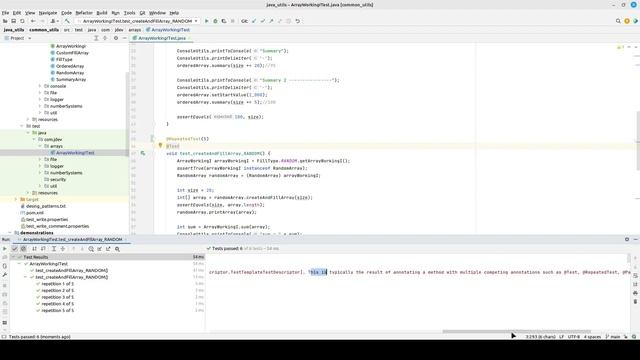Image resolution: width=640 pixels, height=360 pixels.
Task: Collapse all in Project panel toolbar
Action: pyautogui.click(x=105, y=38)
